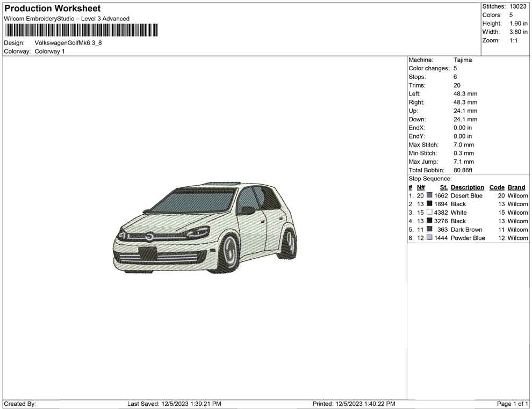Click the Created By field

pos(20,404)
